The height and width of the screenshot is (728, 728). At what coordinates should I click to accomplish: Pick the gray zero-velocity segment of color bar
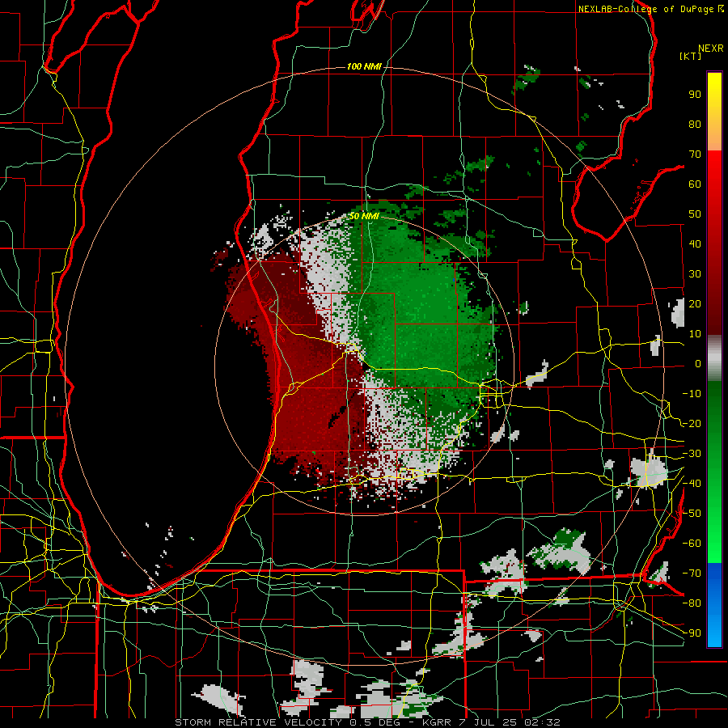pyautogui.click(x=714, y=358)
